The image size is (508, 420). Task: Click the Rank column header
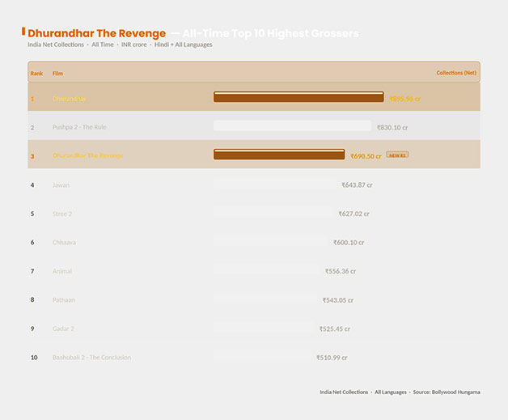[36, 73]
